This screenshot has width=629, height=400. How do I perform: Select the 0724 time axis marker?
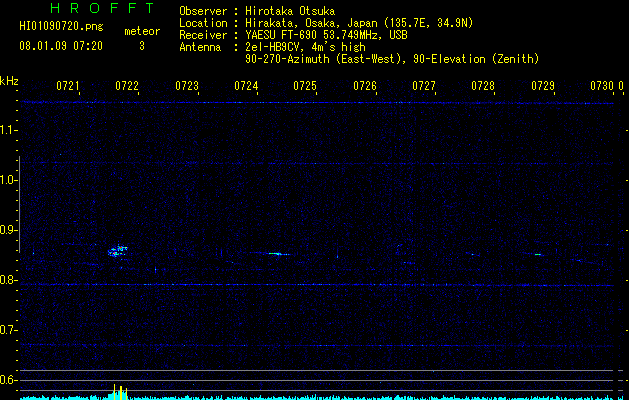tap(246, 86)
